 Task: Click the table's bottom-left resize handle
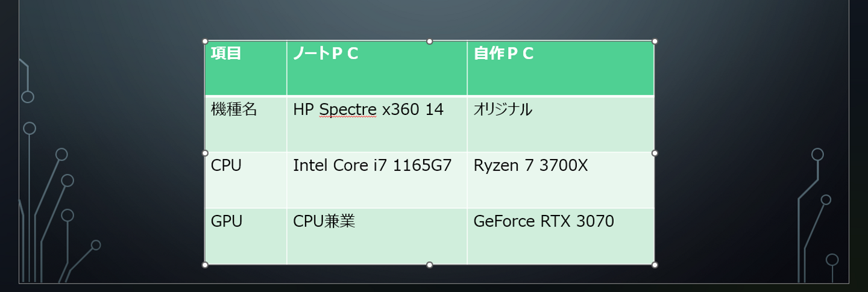205,265
